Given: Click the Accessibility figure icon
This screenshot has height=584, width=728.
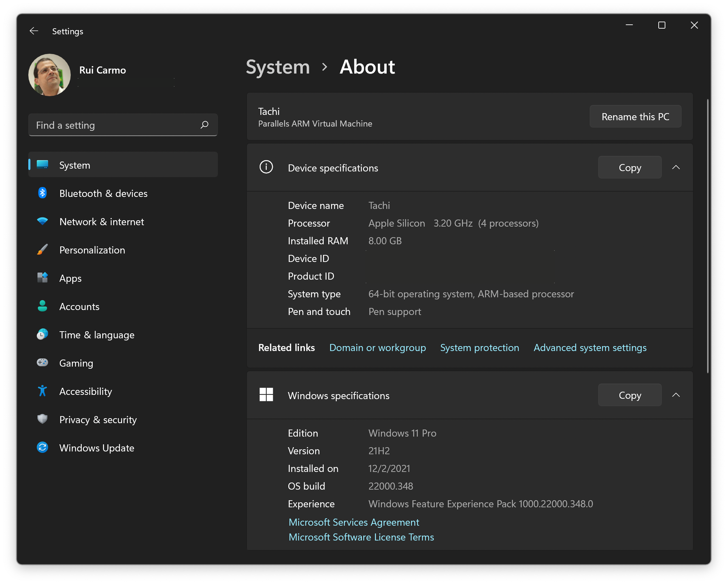Looking at the screenshot, I should [x=42, y=391].
